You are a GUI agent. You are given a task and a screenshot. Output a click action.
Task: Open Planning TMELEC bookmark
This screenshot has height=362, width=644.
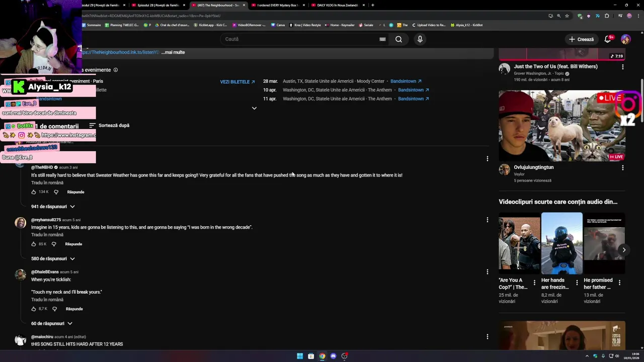pyautogui.click(x=122, y=25)
